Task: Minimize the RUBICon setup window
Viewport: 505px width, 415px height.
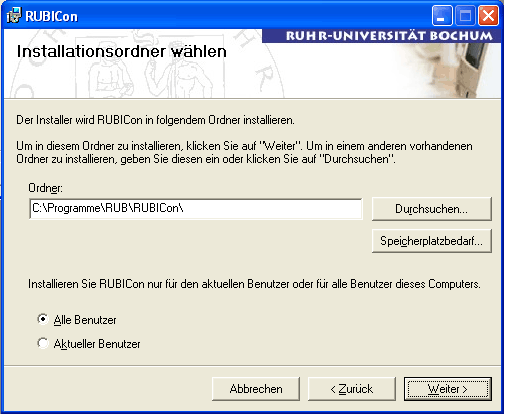Action: click(442, 16)
